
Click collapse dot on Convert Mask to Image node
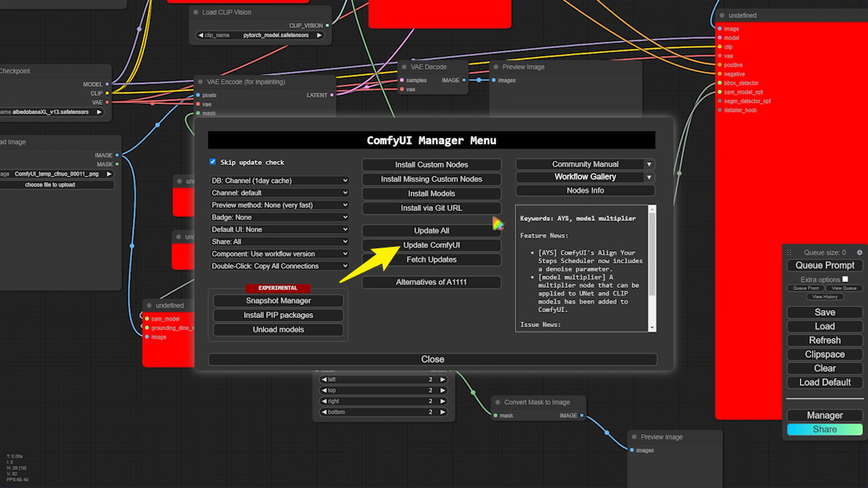tap(498, 402)
